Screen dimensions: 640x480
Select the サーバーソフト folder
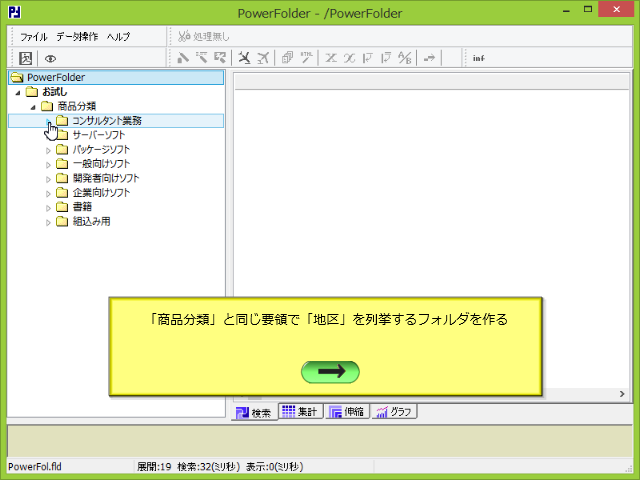[x=98, y=135]
